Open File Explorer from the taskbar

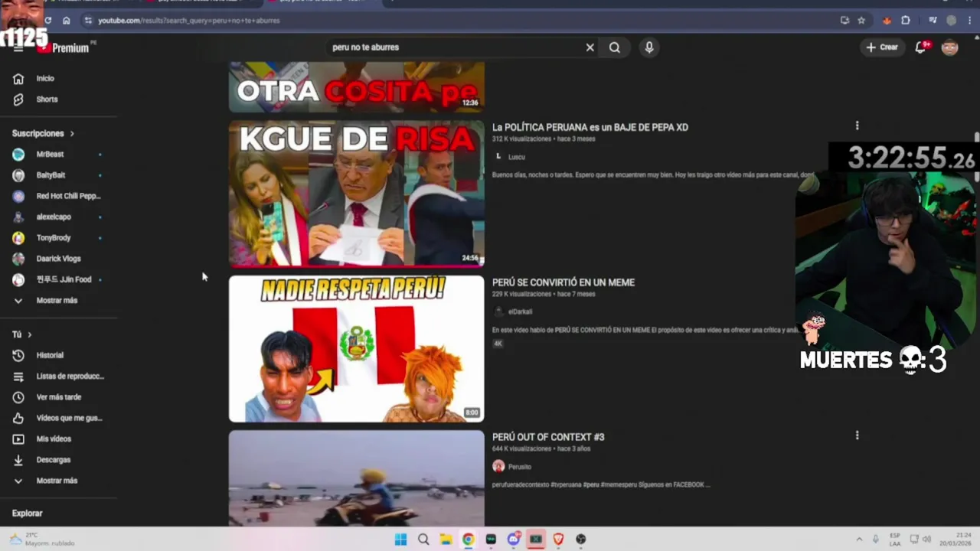tap(446, 540)
